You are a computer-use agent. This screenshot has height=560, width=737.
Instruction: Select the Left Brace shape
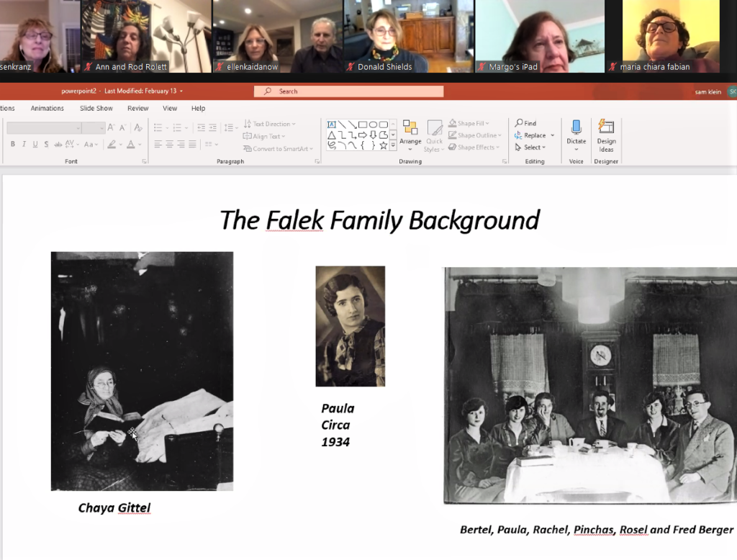(x=363, y=145)
